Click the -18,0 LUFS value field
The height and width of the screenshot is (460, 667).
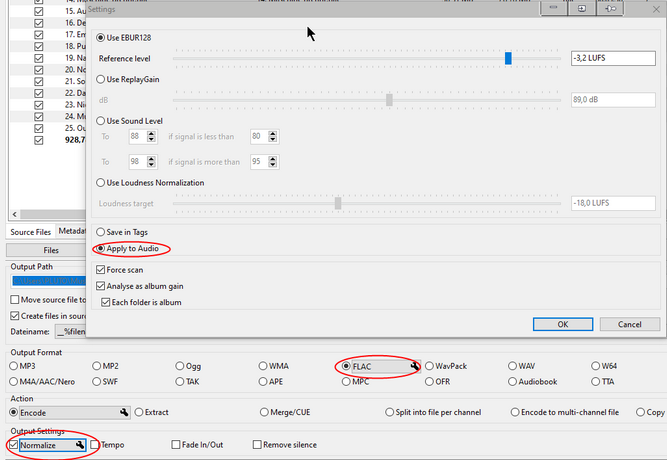pyautogui.click(x=613, y=203)
